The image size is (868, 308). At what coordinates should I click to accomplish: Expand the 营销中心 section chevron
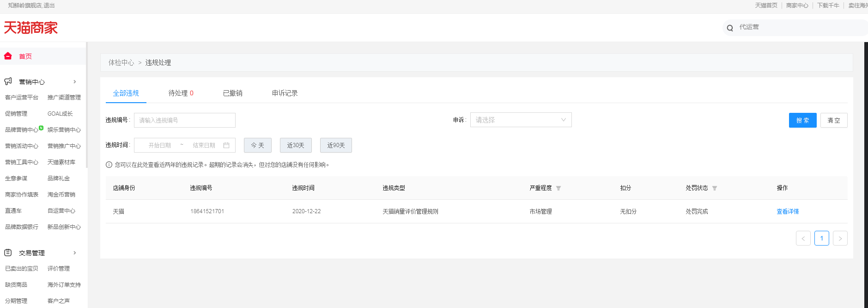(x=75, y=81)
